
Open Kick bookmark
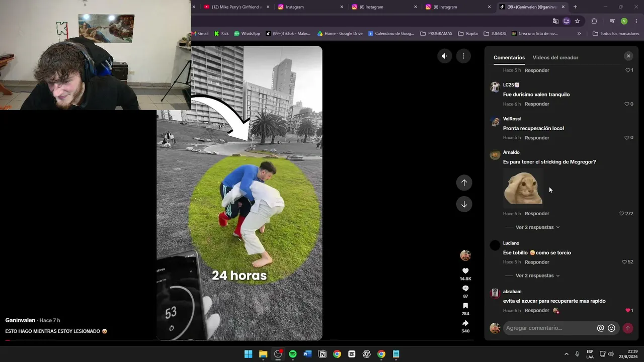221,34
